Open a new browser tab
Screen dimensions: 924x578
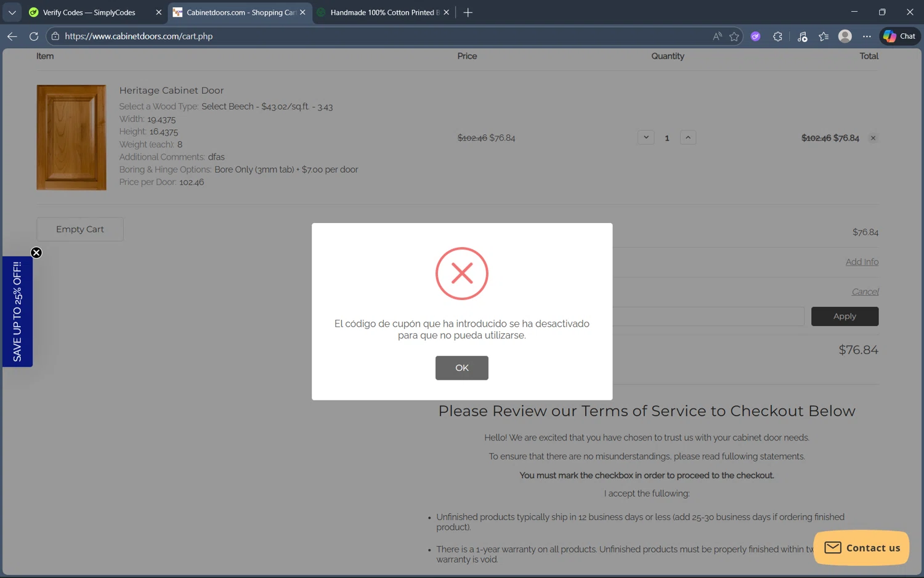pyautogui.click(x=468, y=12)
